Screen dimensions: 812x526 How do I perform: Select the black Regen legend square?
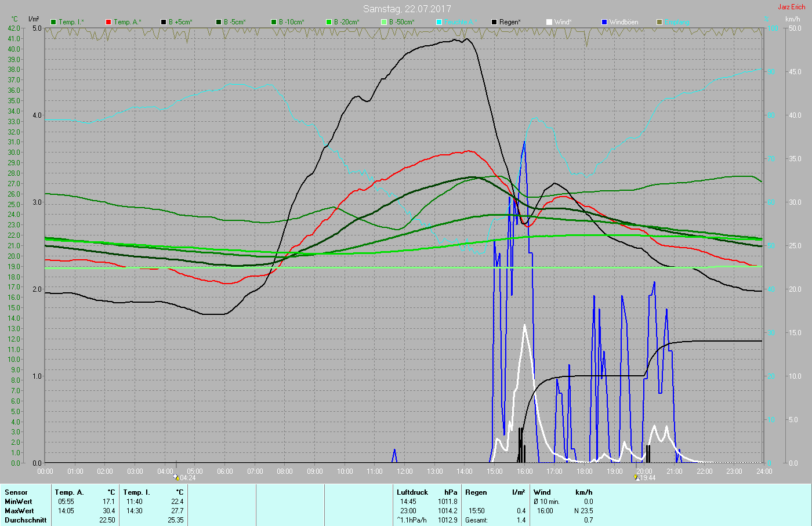(x=494, y=22)
